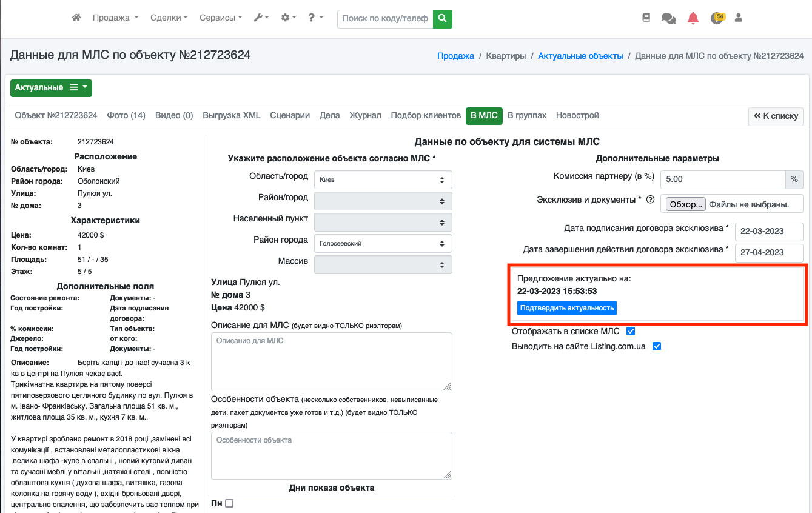Switch to the Фото (14) tab

pos(126,115)
